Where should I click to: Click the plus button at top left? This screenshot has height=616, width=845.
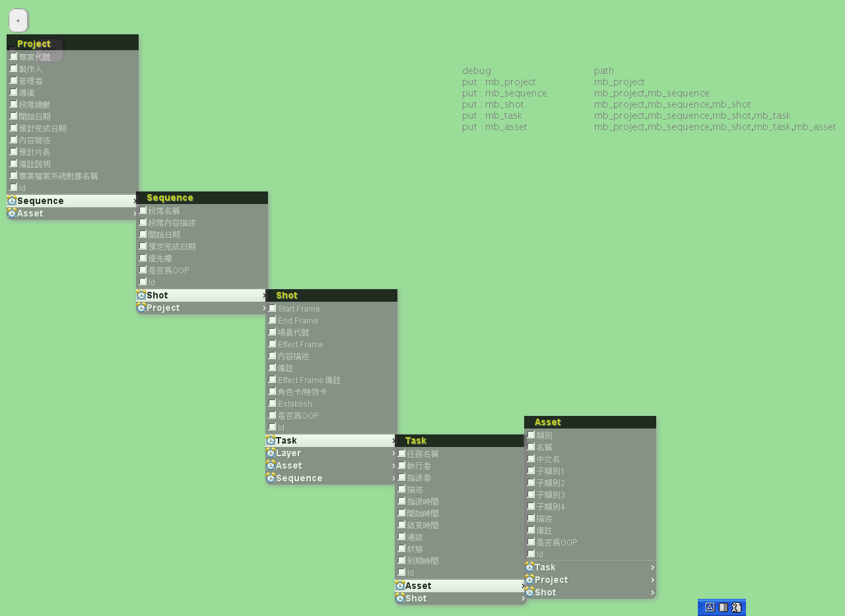click(x=18, y=20)
